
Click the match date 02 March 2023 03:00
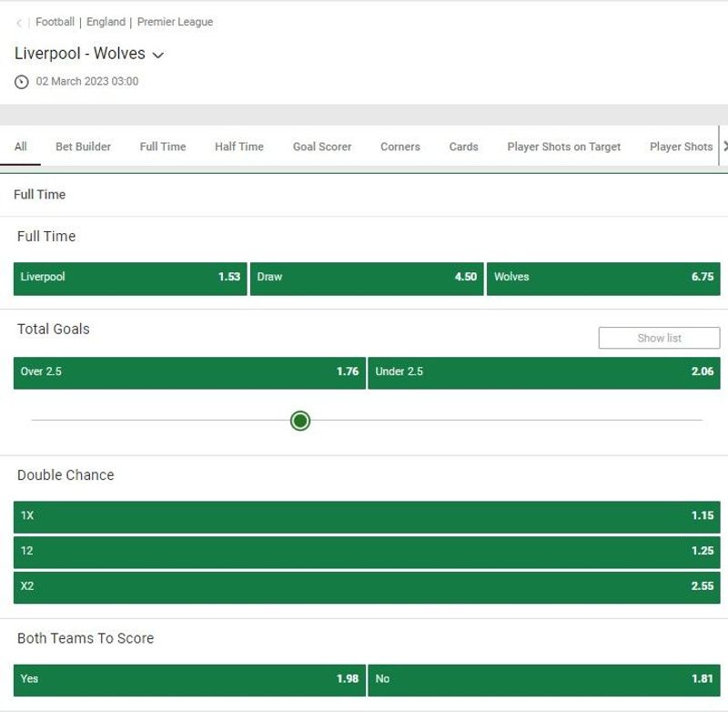tap(87, 81)
